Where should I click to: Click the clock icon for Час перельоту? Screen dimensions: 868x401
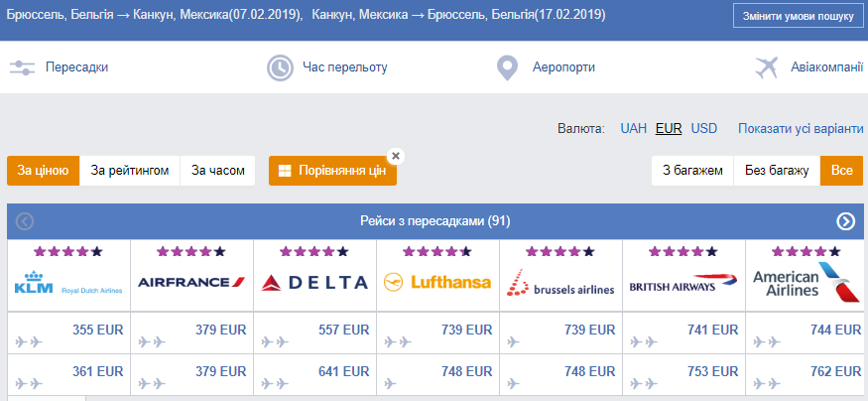(x=280, y=68)
